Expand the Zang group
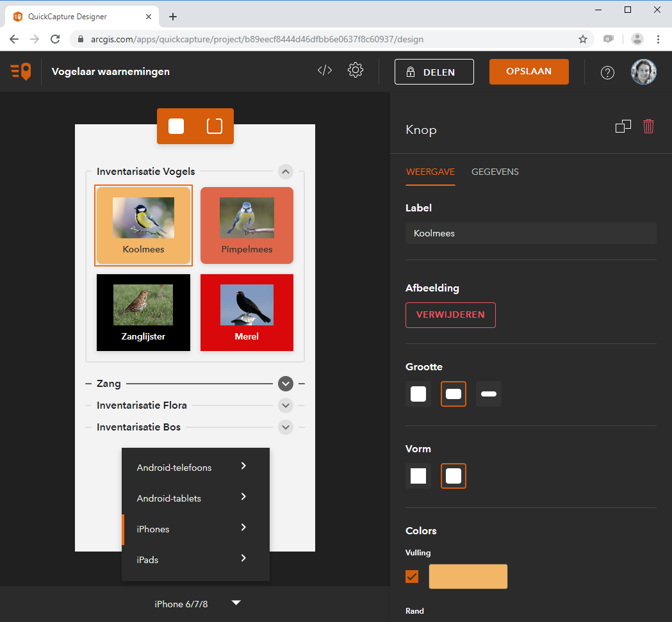Screen dimensions: 672x622 point(286,384)
